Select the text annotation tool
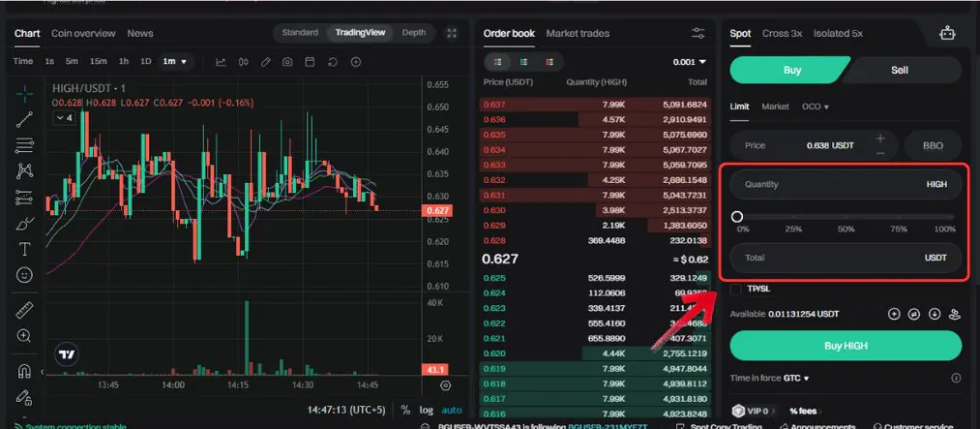Image resolution: width=980 pixels, height=429 pixels. click(24, 250)
